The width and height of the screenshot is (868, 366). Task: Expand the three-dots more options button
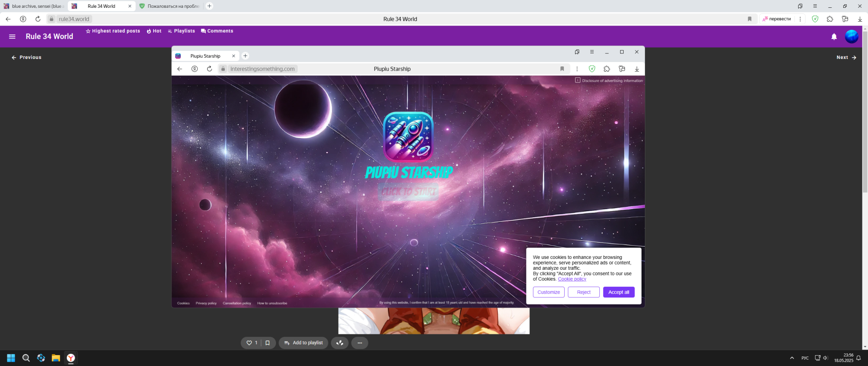coord(359,343)
